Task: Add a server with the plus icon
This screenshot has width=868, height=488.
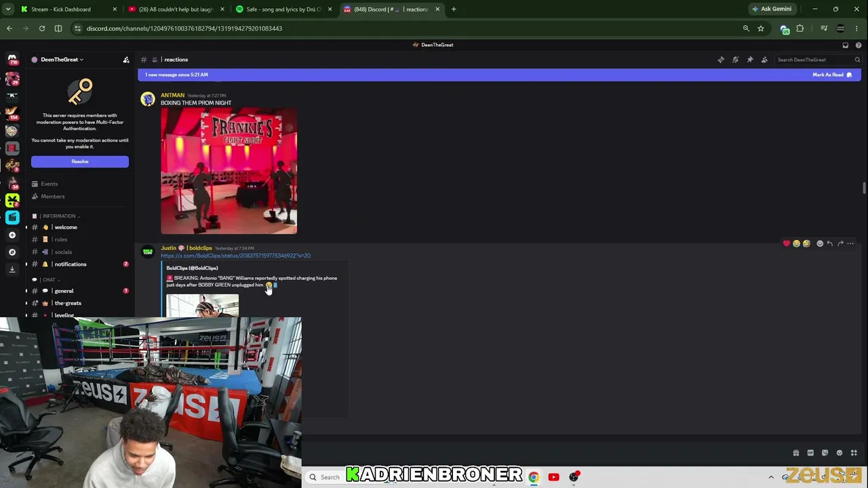Action: click(x=12, y=235)
